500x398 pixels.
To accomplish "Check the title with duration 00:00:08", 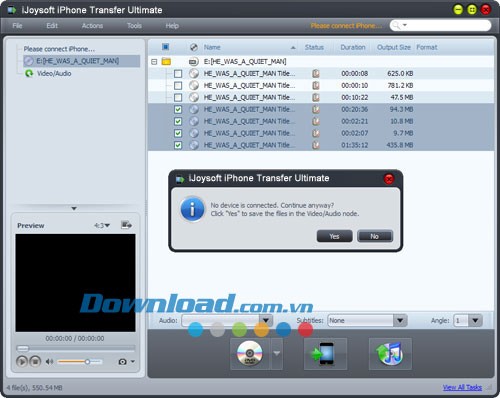I will click(178, 73).
